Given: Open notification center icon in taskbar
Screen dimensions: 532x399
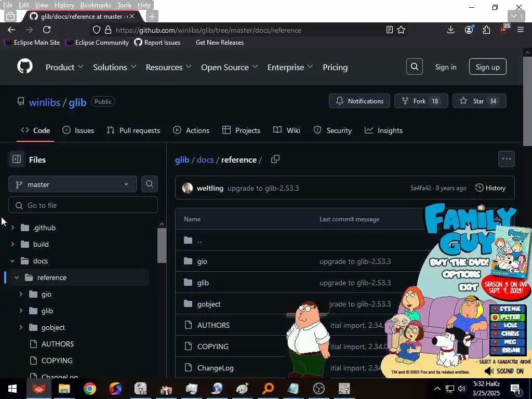Looking at the screenshot, I should click(x=516, y=389).
